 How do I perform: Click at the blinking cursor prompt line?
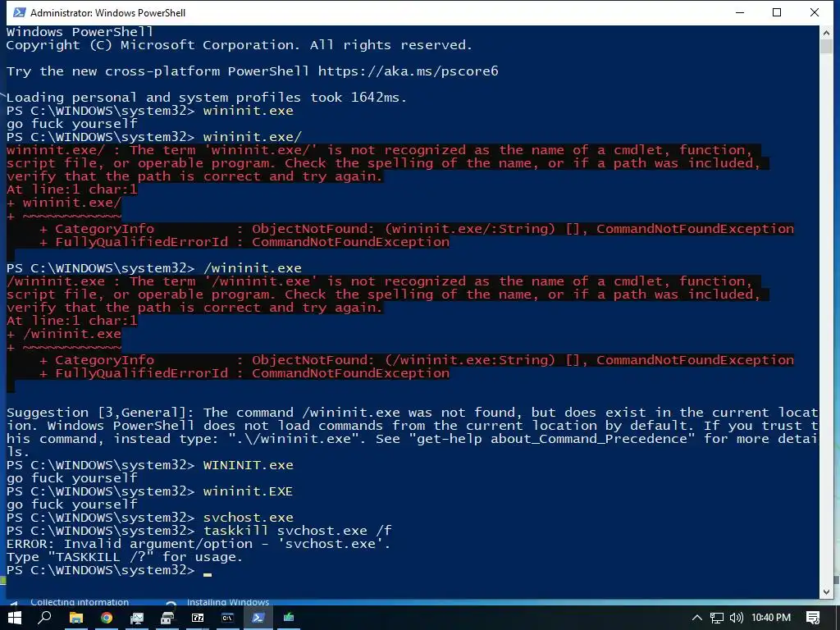click(109, 570)
